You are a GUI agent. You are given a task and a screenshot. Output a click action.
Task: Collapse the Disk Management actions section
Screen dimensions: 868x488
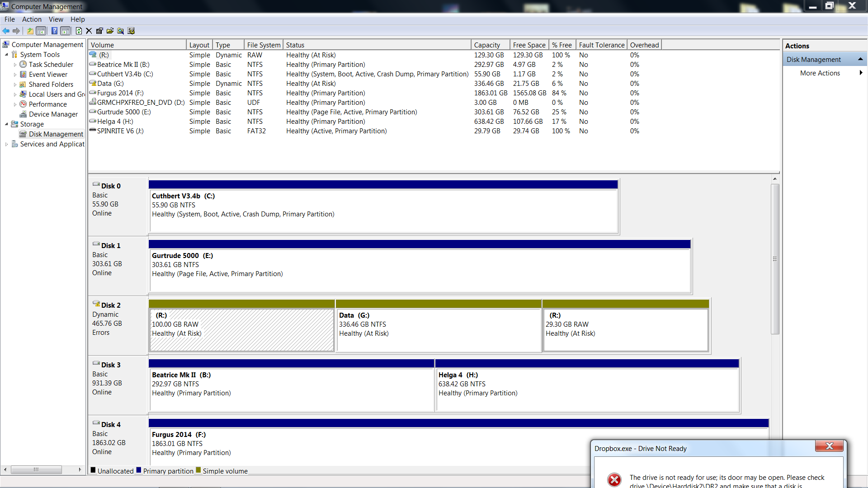click(x=860, y=59)
